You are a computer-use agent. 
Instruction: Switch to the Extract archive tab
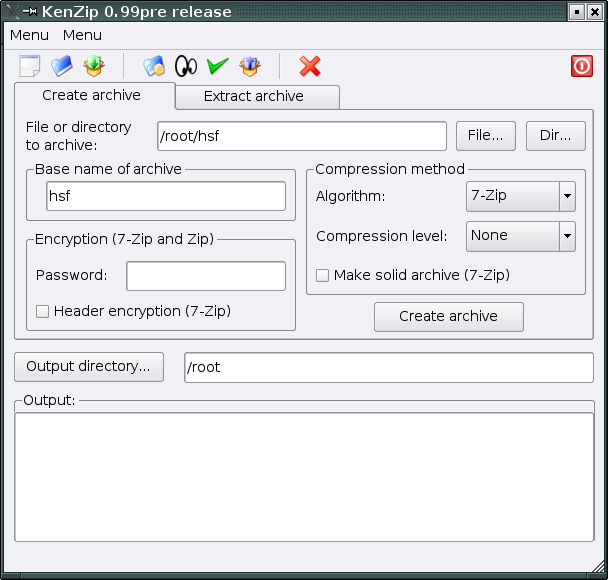257,97
